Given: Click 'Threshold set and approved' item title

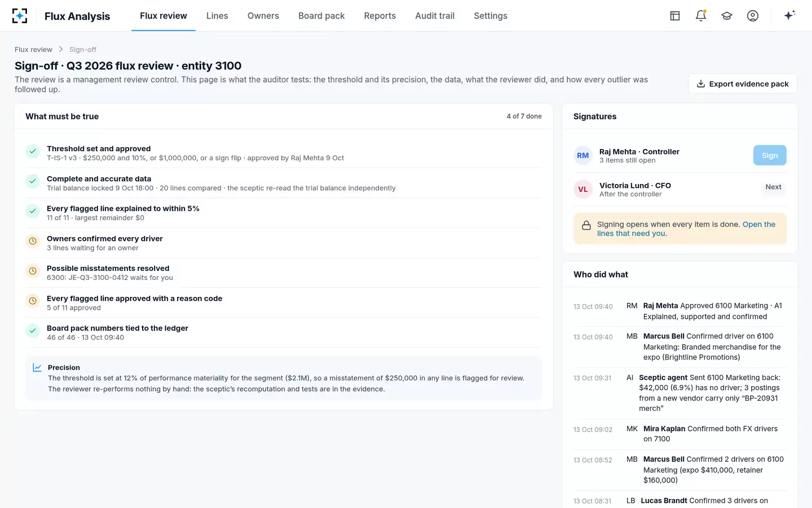Looking at the screenshot, I should (x=99, y=148).
